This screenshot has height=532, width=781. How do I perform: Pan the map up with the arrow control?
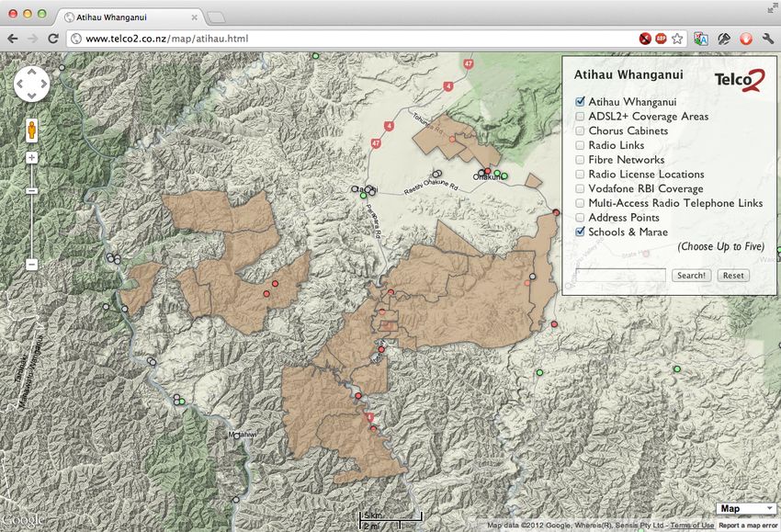click(x=31, y=73)
